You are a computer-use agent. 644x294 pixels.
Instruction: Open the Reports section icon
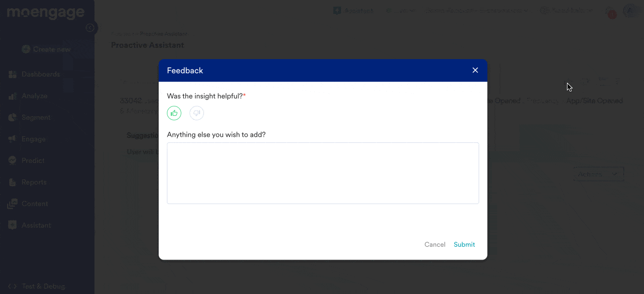tap(13, 182)
